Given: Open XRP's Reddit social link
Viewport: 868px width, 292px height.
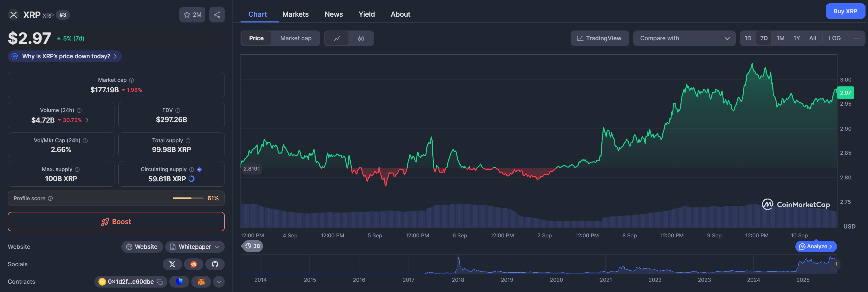Looking at the screenshot, I should [x=193, y=264].
